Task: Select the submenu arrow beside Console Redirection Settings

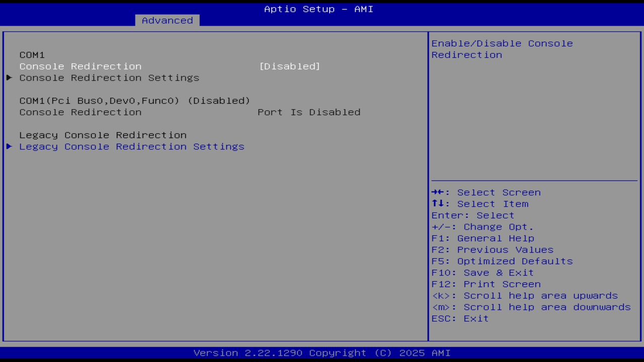Action: point(9,77)
